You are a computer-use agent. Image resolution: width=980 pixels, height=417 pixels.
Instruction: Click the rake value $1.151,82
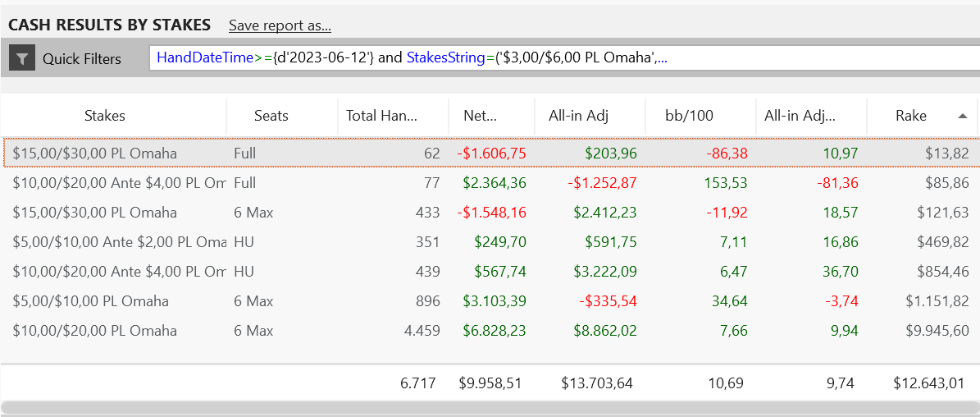[x=938, y=301]
